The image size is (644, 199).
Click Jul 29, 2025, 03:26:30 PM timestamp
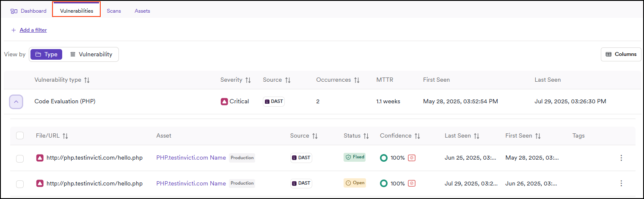pyautogui.click(x=570, y=102)
